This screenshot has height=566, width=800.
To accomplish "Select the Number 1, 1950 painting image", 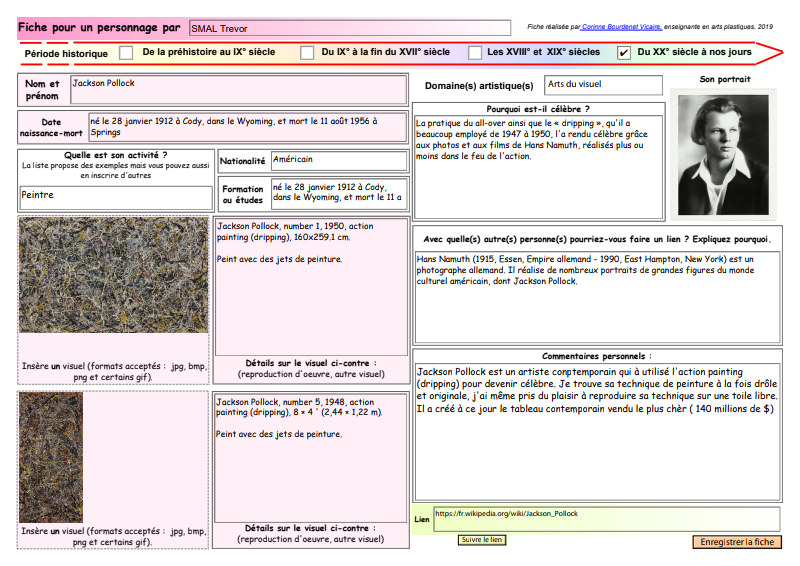I will (x=113, y=275).
